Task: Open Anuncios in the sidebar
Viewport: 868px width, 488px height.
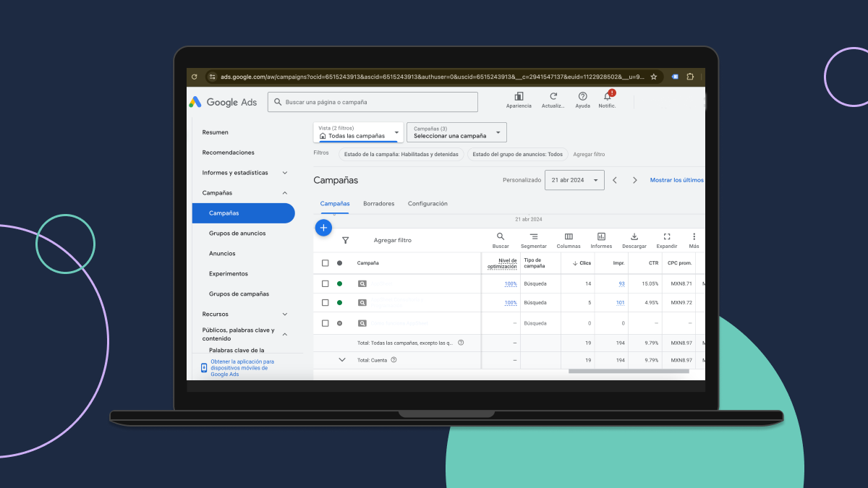Action: pyautogui.click(x=222, y=254)
